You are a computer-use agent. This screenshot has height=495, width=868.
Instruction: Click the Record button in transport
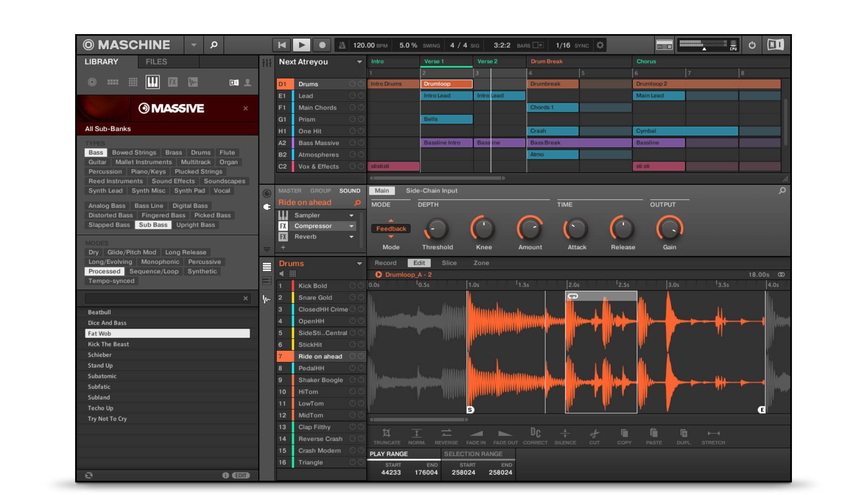pyautogui.click(x=322, y=45)
